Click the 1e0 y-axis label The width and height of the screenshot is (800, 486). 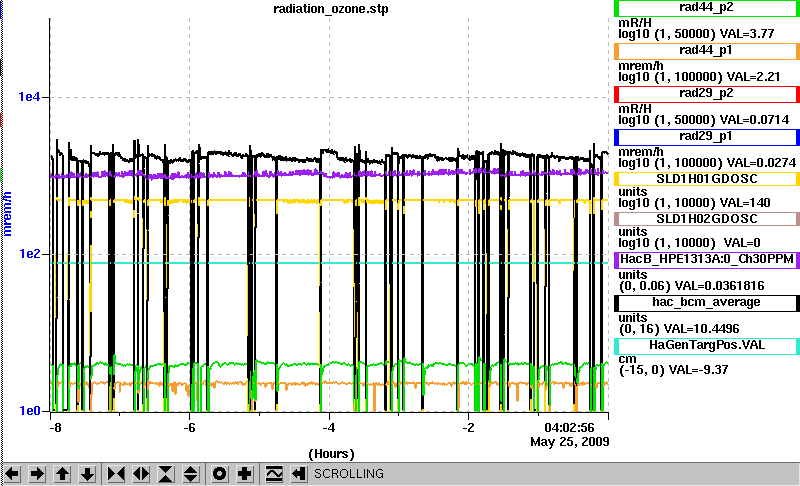(x=29, y=411)
